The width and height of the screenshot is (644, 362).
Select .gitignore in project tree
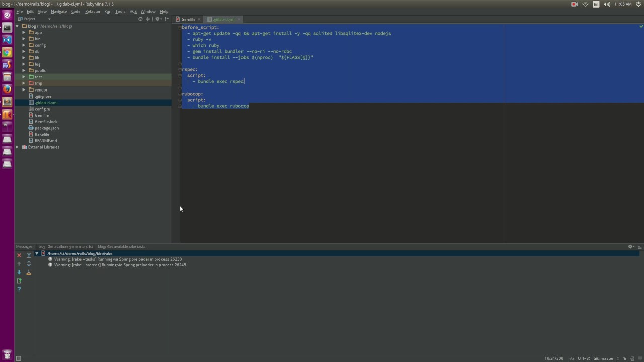click(x=43, y=96)
